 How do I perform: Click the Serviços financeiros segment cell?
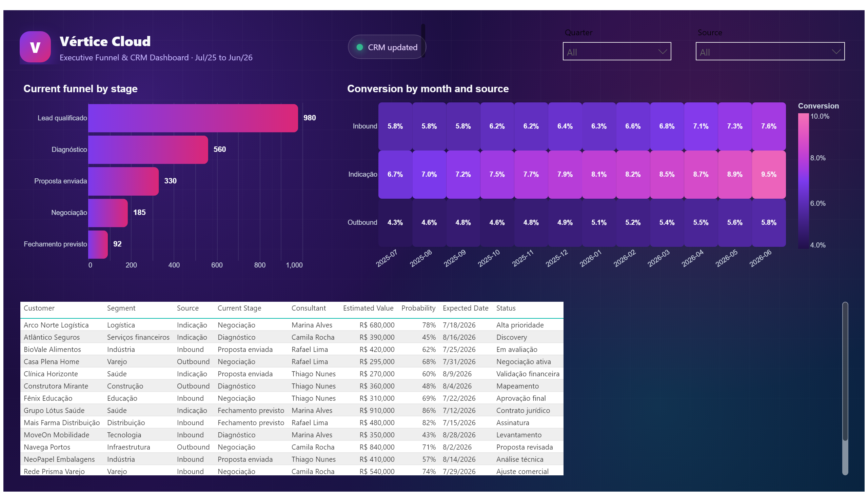[x=138, y=337]
